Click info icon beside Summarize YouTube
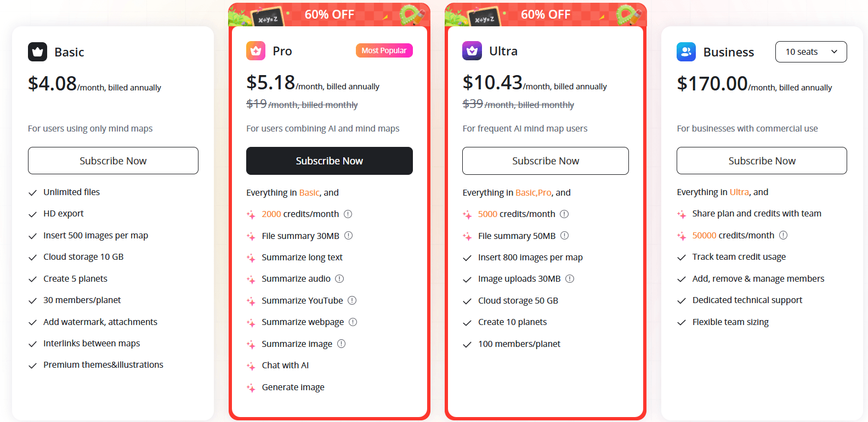 352,300
